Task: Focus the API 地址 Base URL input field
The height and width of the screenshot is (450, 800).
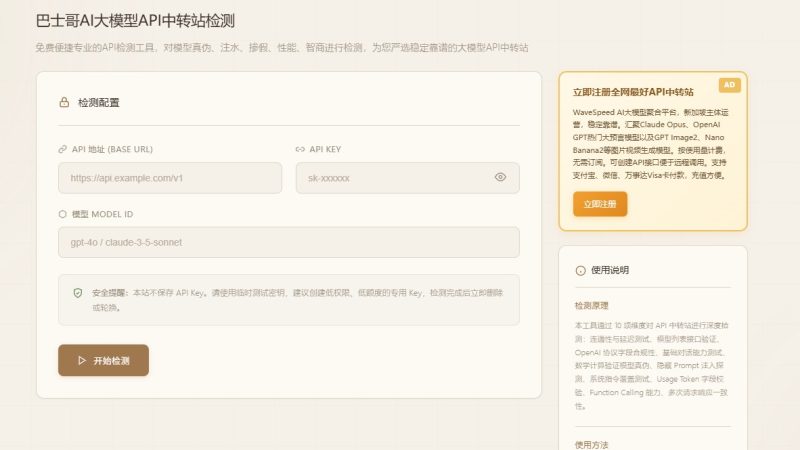Action: point(170,178)
